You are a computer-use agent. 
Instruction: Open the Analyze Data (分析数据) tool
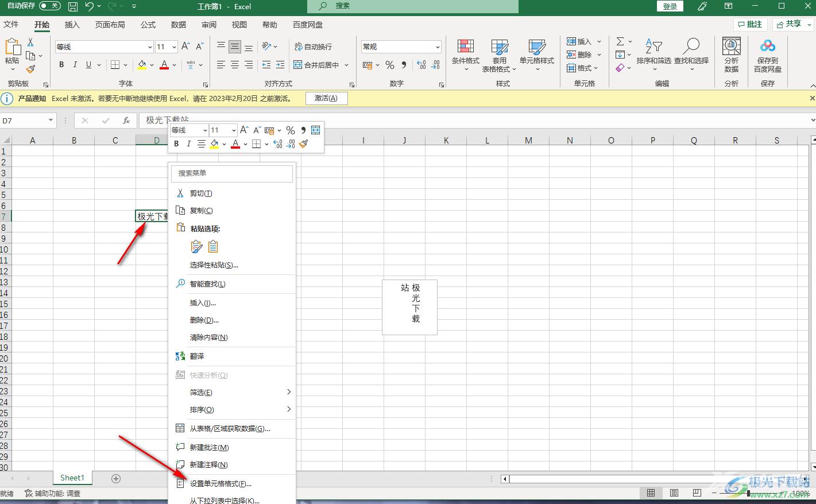click(x=731, y=55)
